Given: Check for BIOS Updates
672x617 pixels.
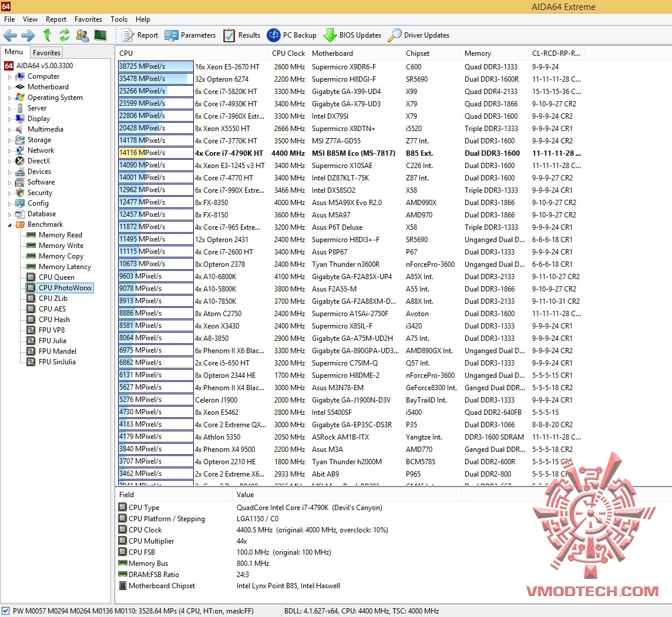Looking at the screenshot, I should 352,35.
